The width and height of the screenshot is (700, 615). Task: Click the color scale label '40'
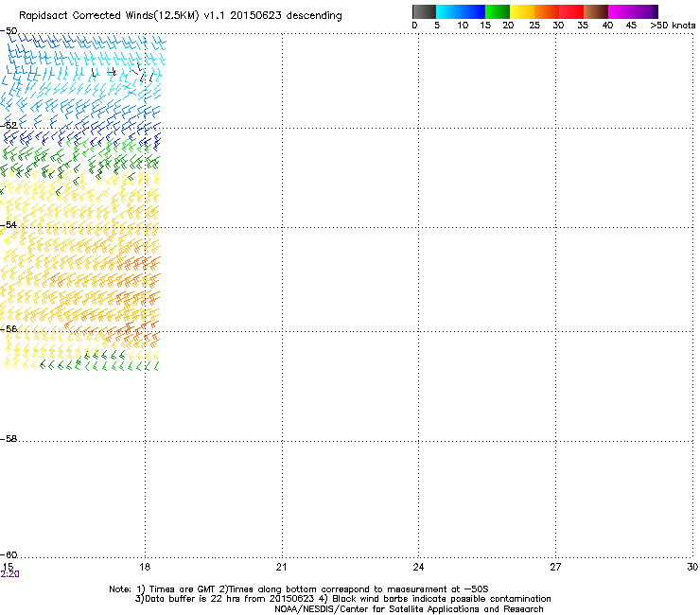pos(607,26)
